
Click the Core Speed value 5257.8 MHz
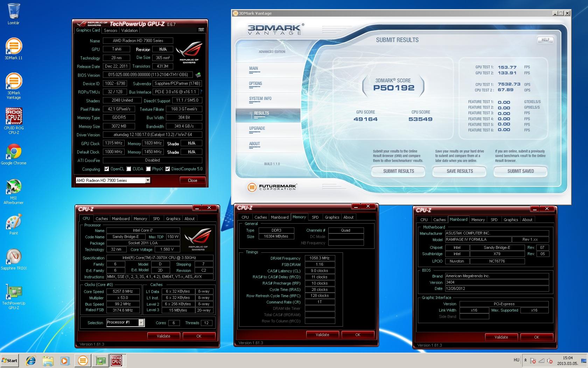coord(123,291)
